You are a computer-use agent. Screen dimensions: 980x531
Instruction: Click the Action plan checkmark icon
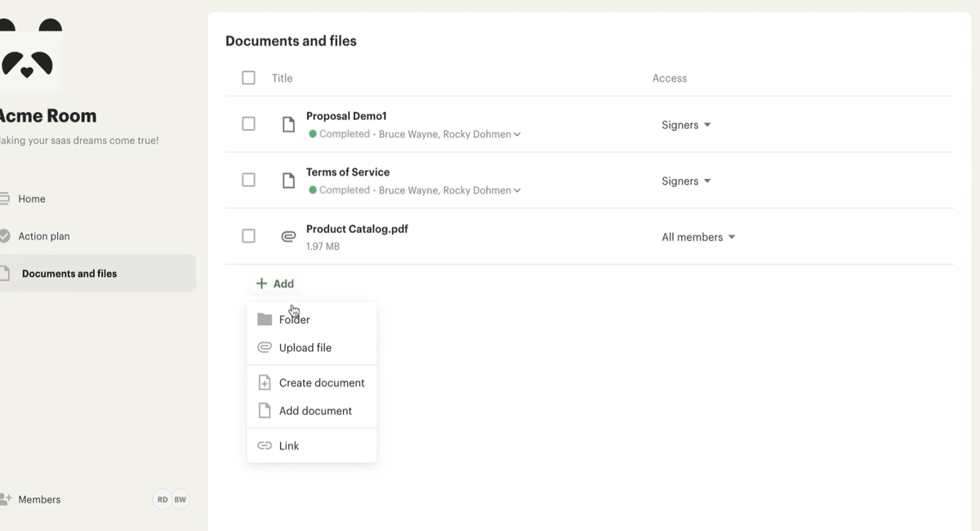point(4,236)
